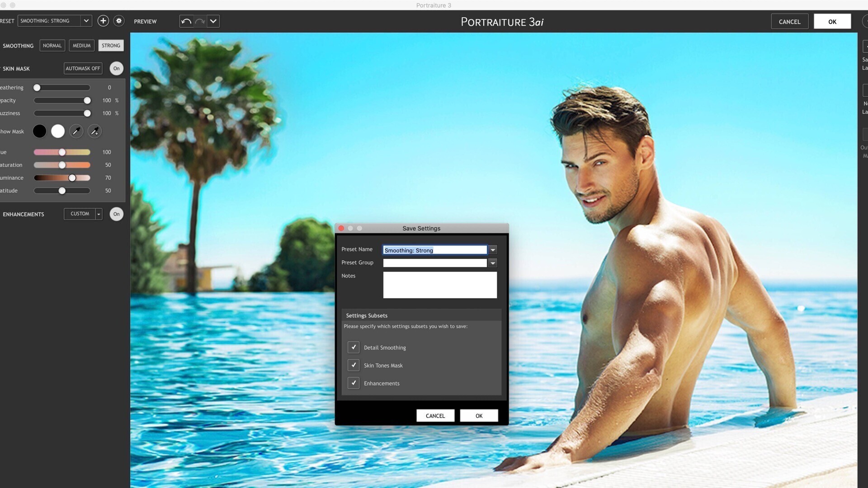Open the Preset Name dropdown arrow
Image resolution: width=868 pixels, height=488 pixels.
click(x=493, y=250)
